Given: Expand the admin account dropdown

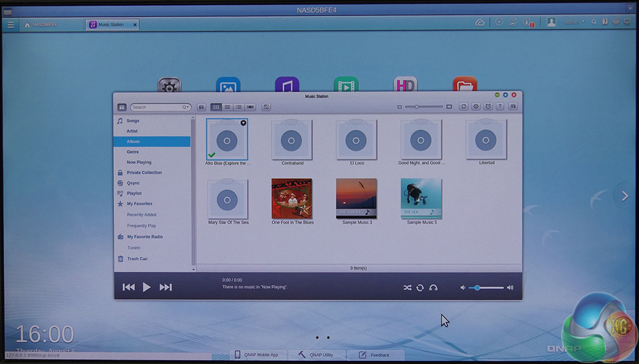Looking at the screenshot, I should point(583,22).
